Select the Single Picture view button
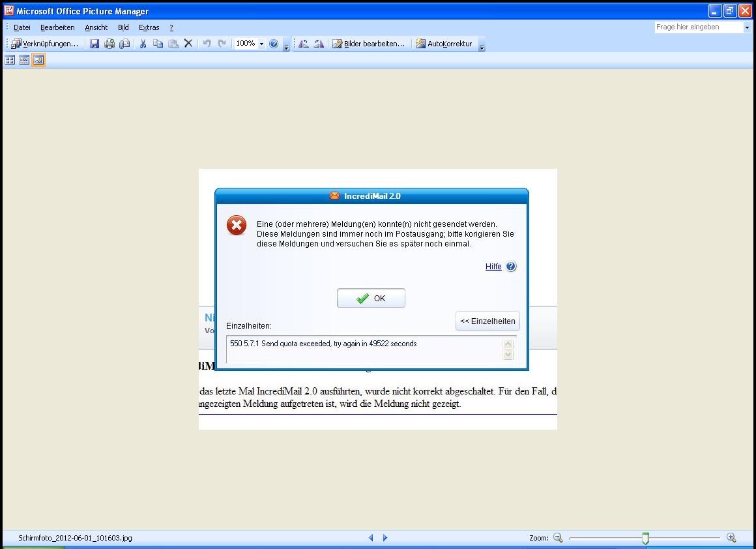 coord(38,60)
